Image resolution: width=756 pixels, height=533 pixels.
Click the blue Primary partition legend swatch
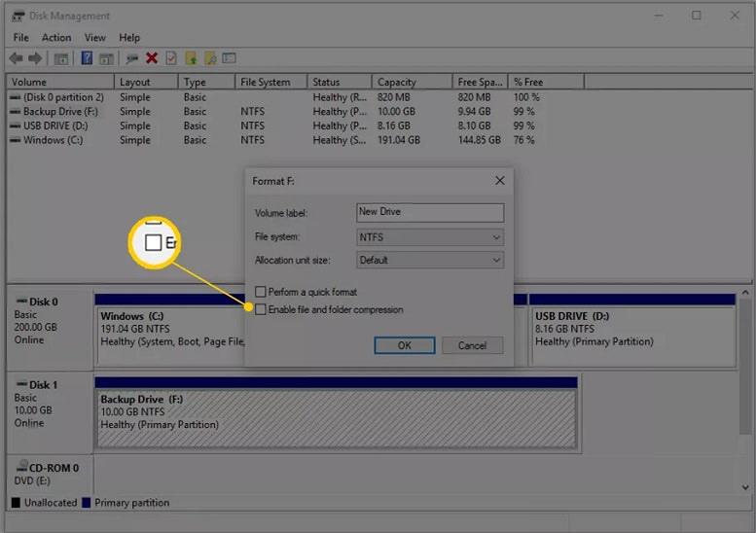(x=87, y=503)
